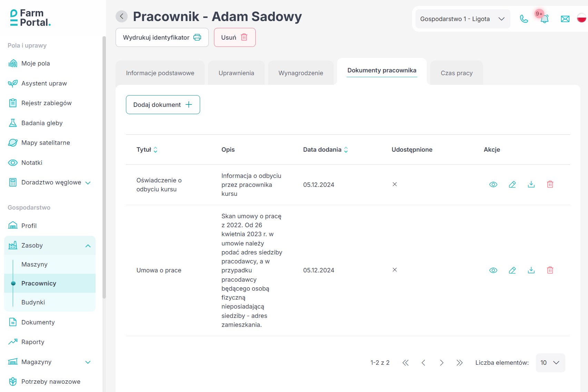588x392 pixels.
Task: Open the Gospodarstwo 1 - Ligota farm selector
Action: [x=462, y=19]
